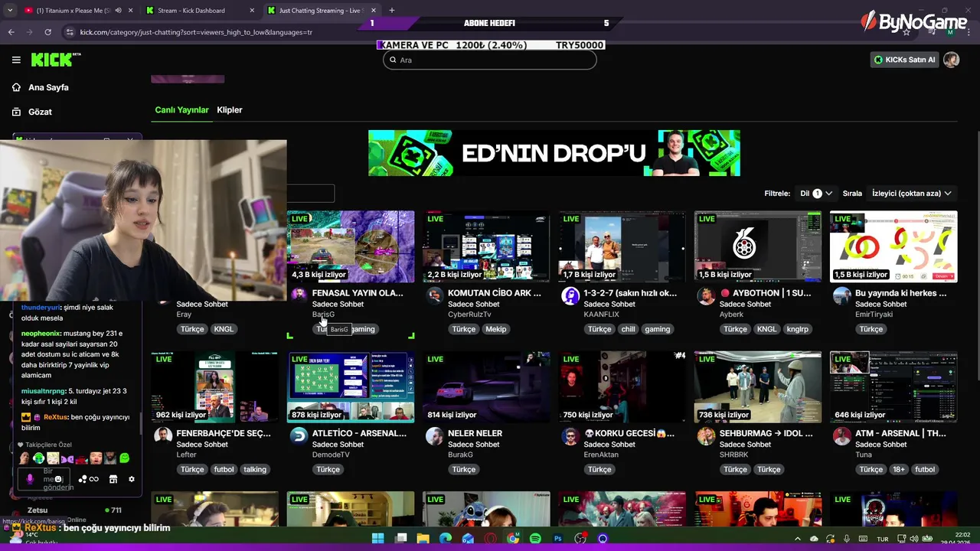Open ErenAktan channel avatar
The width and height of the screenshot is (980, 551).
tap(570, 436)
